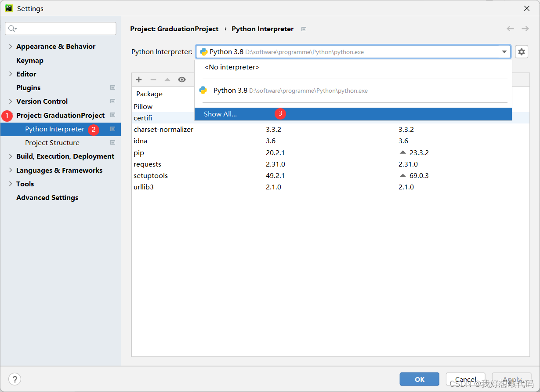Click the install package plus icon
The image size is (540, 392).
(x=139, y=80)
